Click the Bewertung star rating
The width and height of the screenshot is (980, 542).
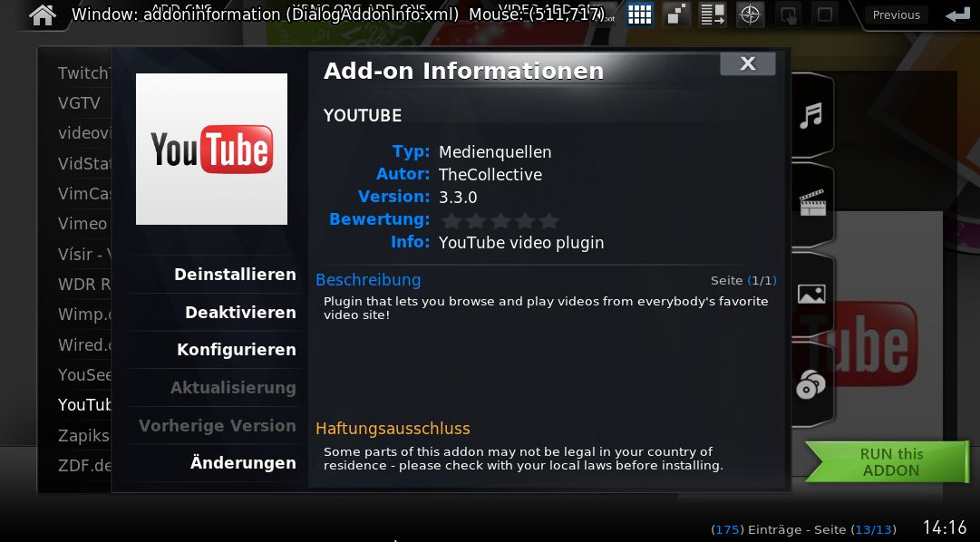500,220
